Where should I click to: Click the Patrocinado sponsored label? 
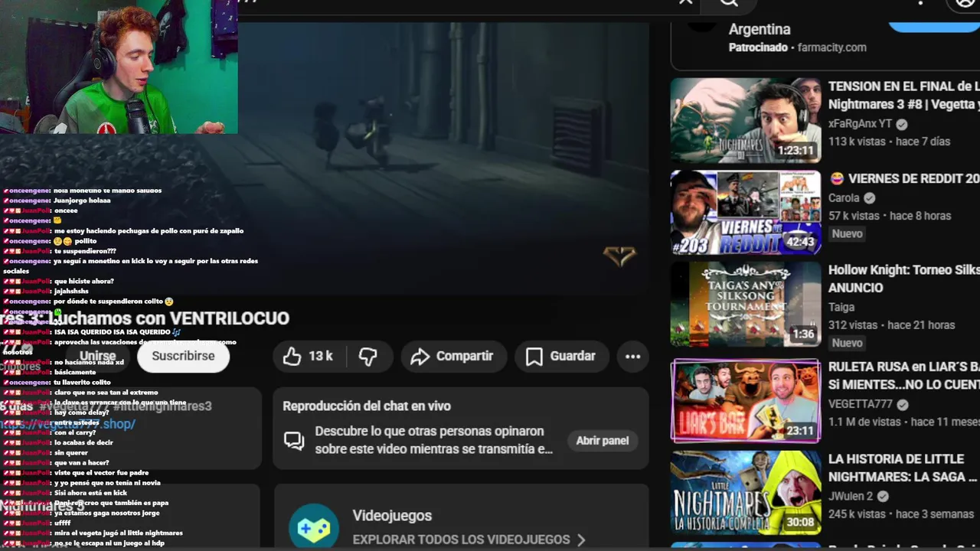point(758,47)
